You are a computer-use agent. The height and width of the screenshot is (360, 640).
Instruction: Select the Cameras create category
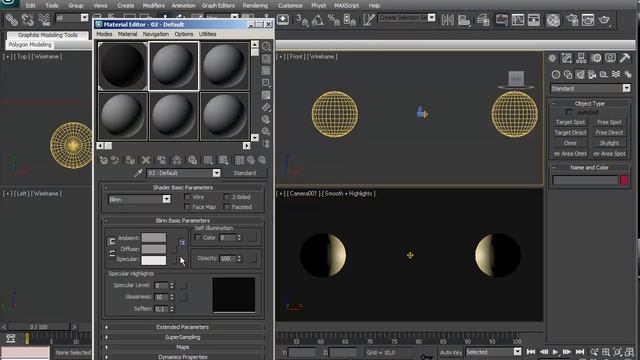click(592, 74)
